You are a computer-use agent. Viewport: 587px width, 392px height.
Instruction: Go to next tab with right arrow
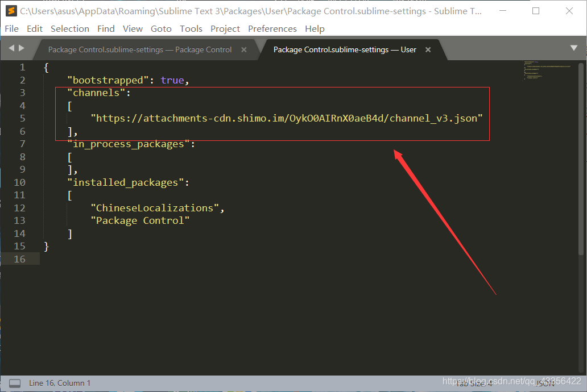point(22,48)
